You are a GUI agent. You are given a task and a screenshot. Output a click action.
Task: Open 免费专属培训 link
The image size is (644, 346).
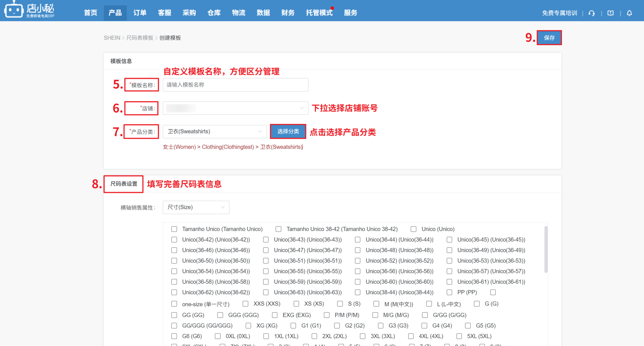tap(559, 13)
